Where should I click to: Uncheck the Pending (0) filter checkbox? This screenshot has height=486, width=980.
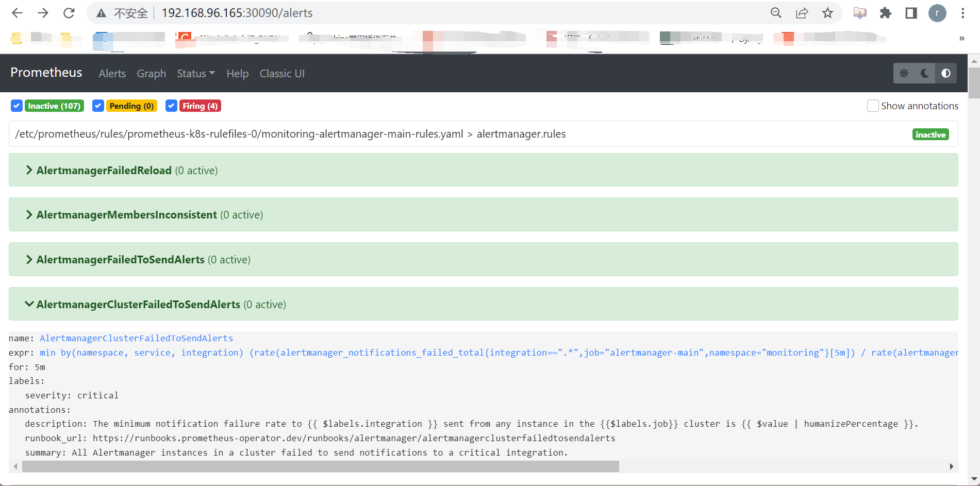98,106
